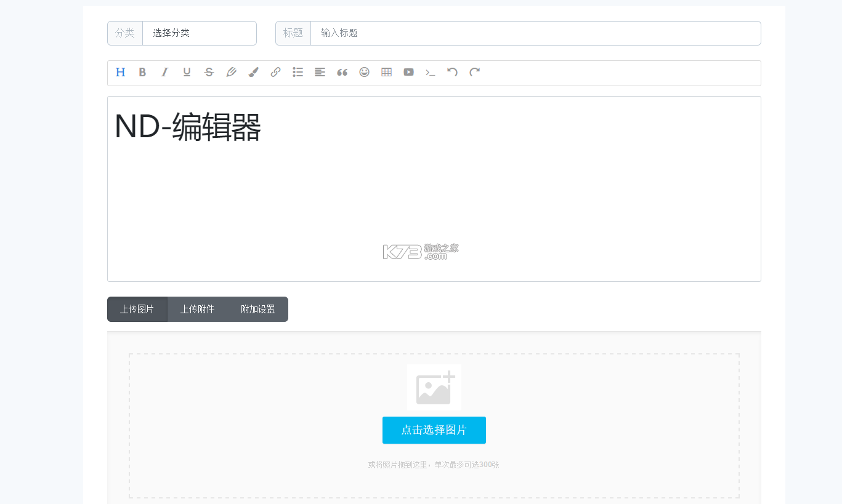Screen dimensions: 842x504
Task: Open the background color brush tool
Action: pyautogui.click(x=253, y=72)
